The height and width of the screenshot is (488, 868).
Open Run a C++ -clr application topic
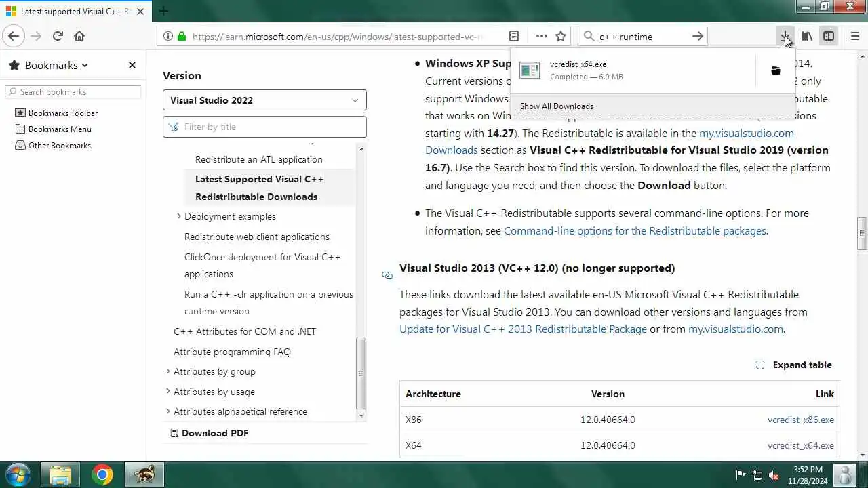pyautogui.click(x=269, y=302)
